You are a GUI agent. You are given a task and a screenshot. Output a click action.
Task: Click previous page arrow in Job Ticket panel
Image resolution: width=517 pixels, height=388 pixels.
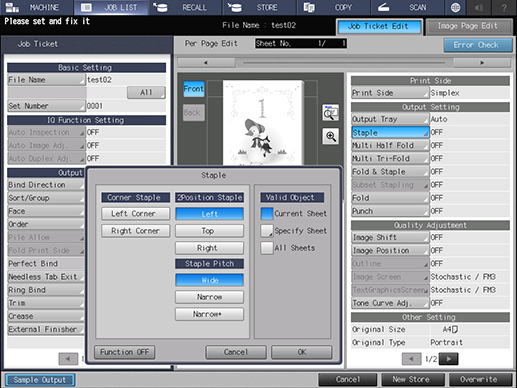pyautogui.click(x=68, y=359)
